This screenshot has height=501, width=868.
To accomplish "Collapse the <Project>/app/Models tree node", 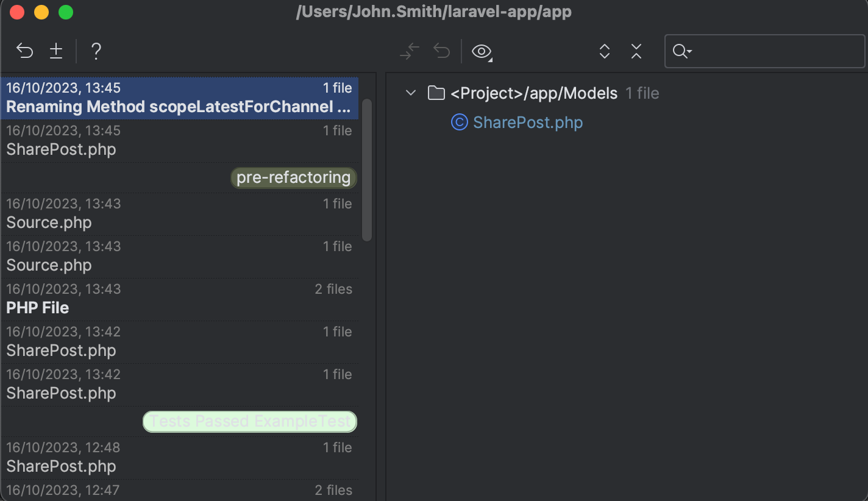I will click(410, 93).
